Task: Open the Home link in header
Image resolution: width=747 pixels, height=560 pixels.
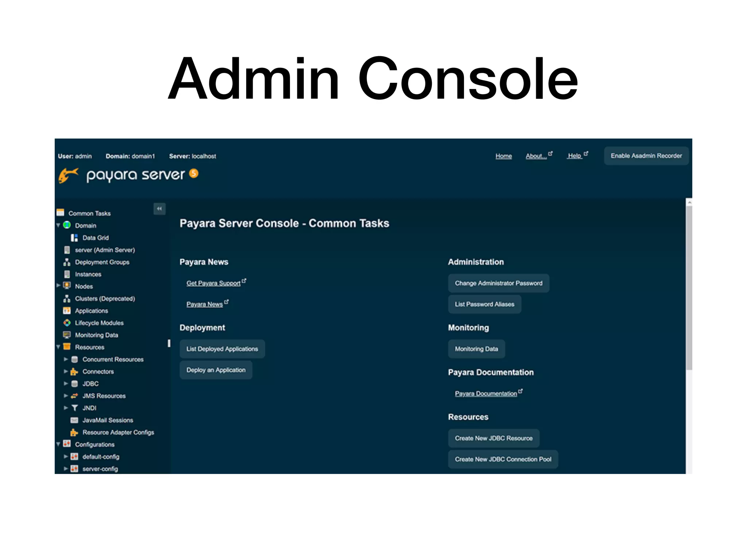Action: [x=503, y=156]
